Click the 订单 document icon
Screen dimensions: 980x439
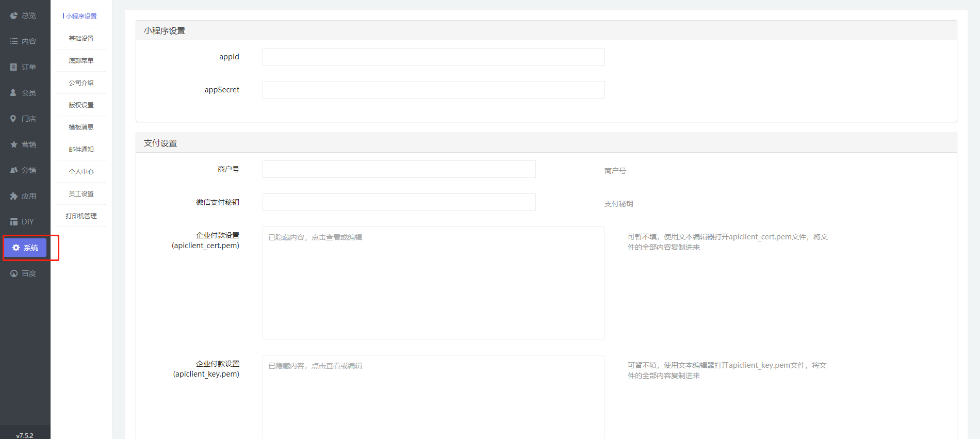pos(14,67)
